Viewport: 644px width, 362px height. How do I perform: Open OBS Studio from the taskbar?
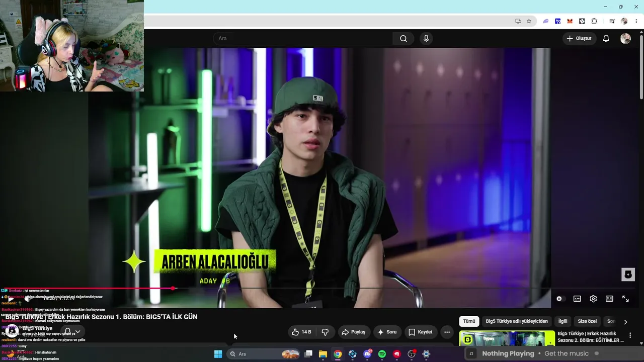click(412, 354)
